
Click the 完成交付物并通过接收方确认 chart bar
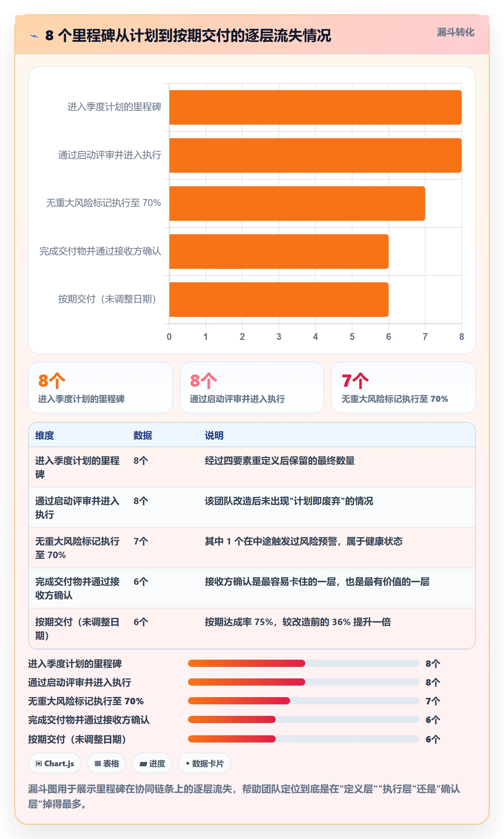(279, 251)
